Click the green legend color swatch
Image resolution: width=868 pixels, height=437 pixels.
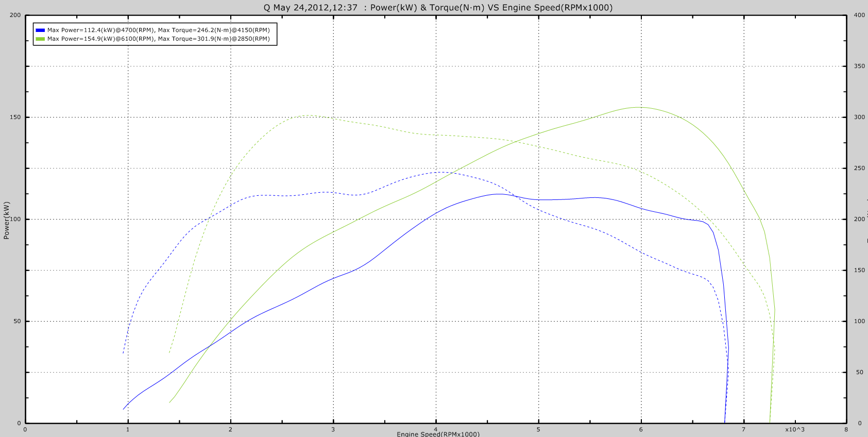click(x=40, y=39)
